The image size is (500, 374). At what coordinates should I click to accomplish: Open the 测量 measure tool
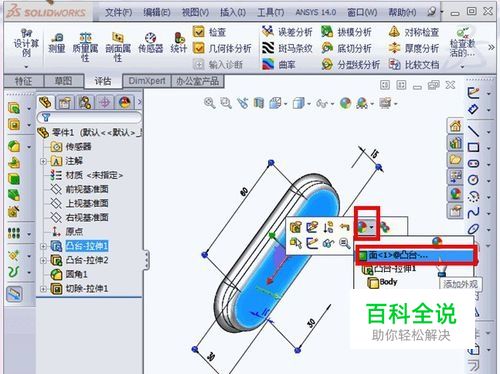click(57, 43)
